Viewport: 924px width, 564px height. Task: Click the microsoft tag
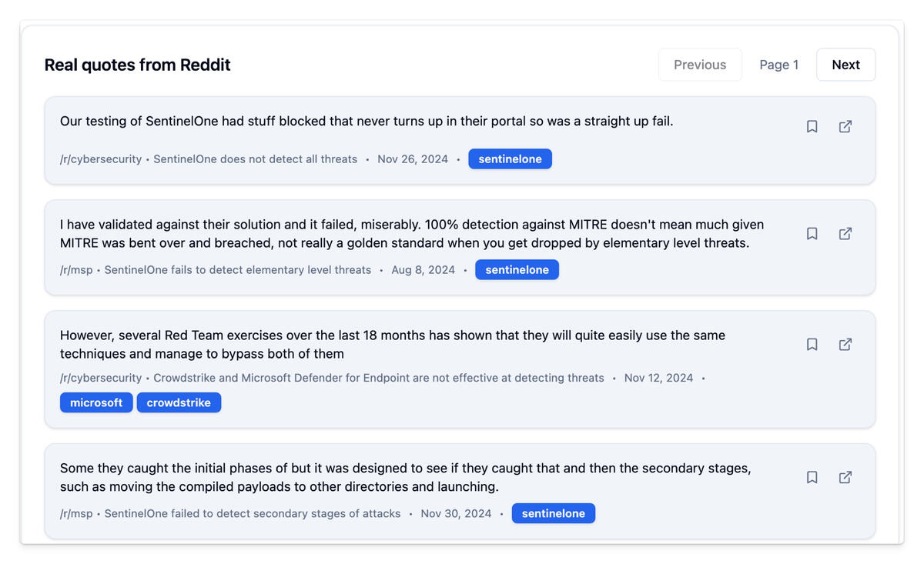click(96, 402)
